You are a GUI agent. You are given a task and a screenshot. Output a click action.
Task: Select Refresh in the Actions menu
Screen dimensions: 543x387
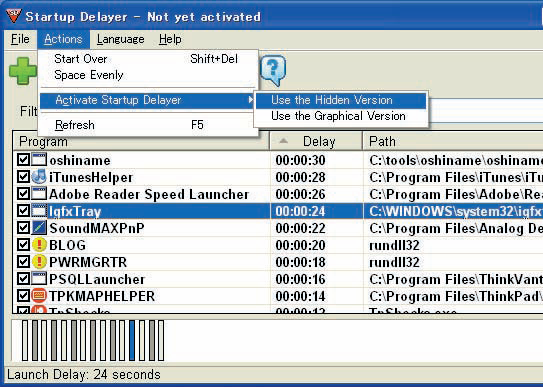tap(148, 125)
